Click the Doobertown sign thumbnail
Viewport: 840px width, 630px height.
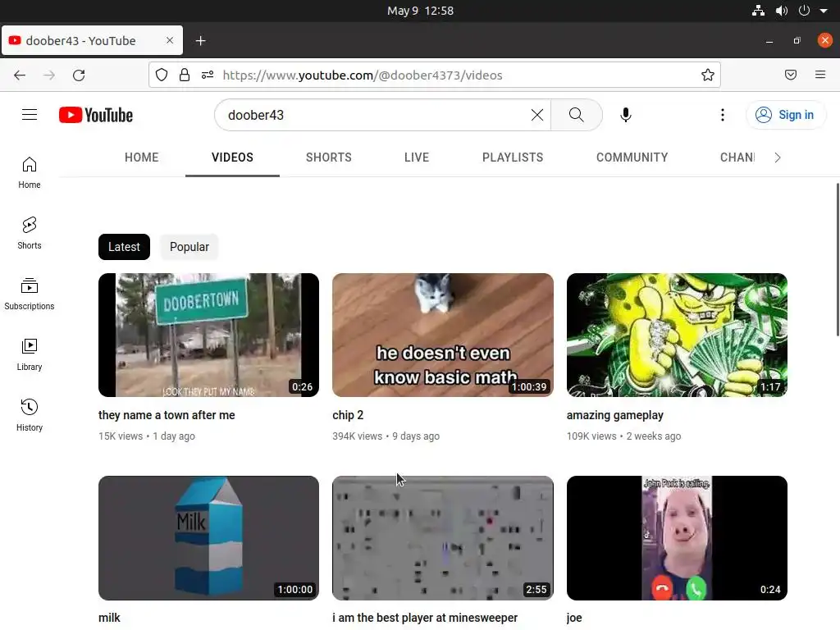click(208, 335)
